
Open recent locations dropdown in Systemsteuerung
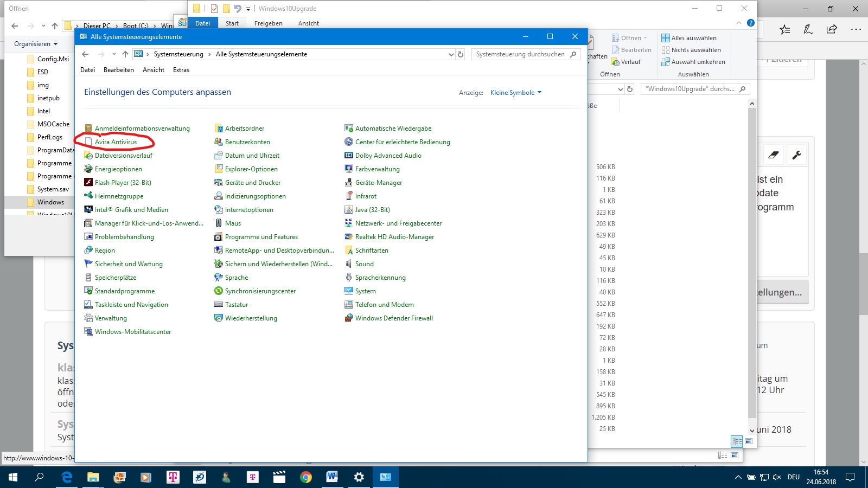pos(114,54)
